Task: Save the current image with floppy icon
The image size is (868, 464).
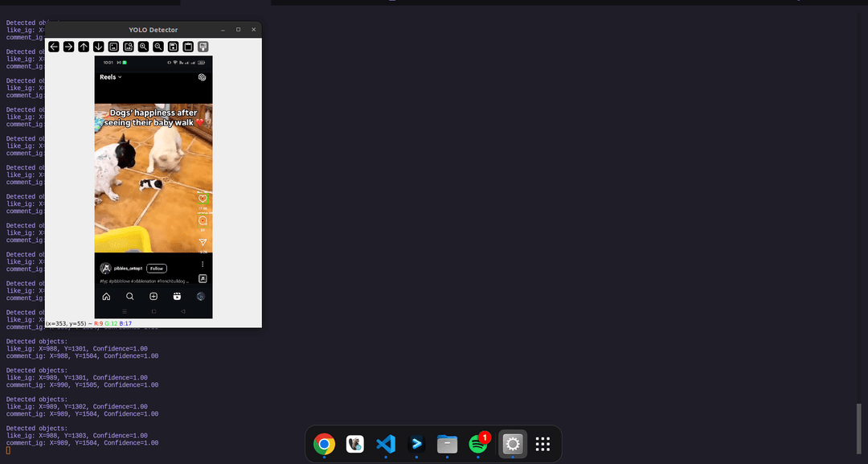Action: (x=173, y=47)
